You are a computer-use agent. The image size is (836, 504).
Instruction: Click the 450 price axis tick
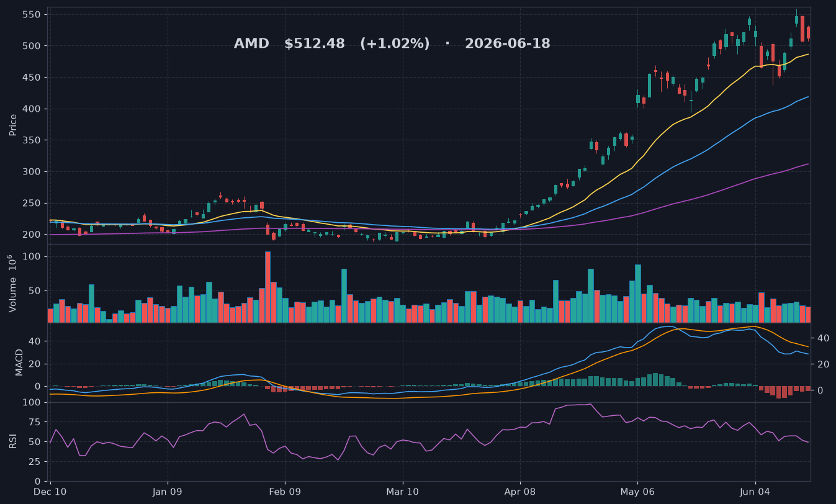coord(32,78)
